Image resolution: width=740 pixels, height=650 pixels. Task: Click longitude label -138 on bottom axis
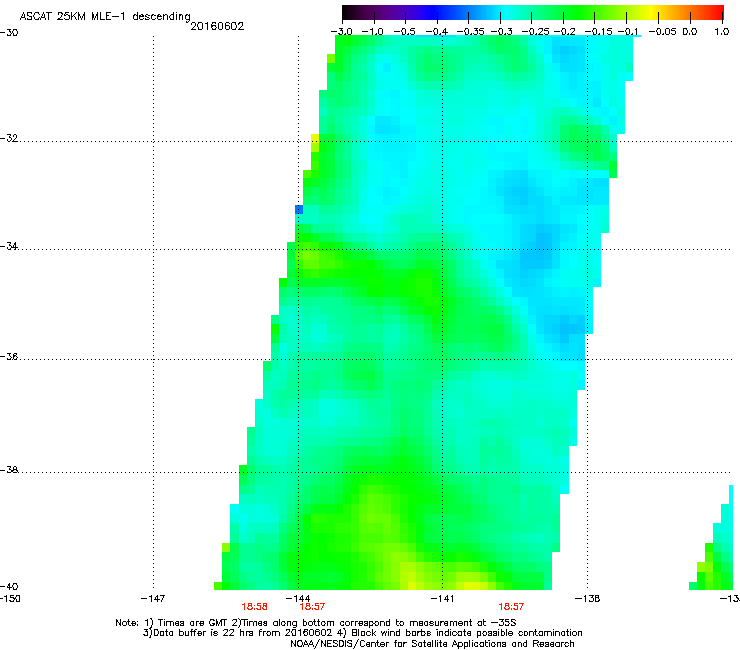tap(588, 599)
